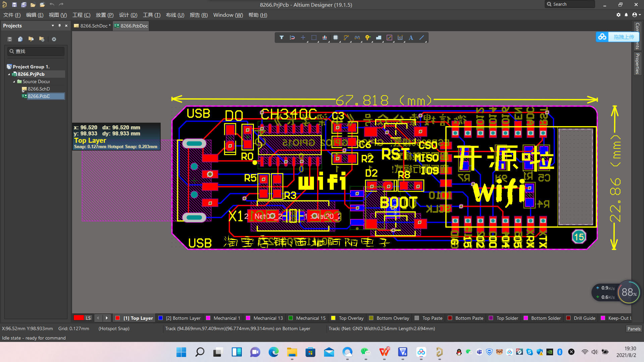Toggle the Bottom Overlay layer color box
Image resolution: width=644 pixels, height=362 pixels.
tap(371, 318)
